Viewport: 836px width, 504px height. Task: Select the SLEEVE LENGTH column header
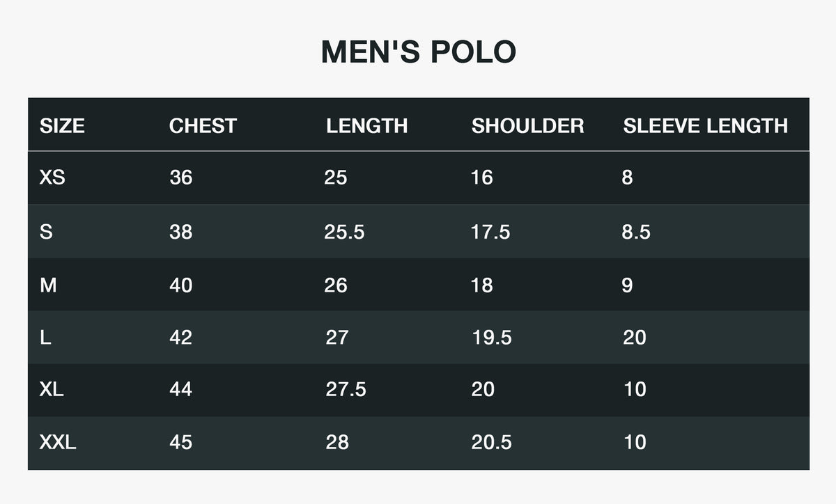[x=705, y=126]
